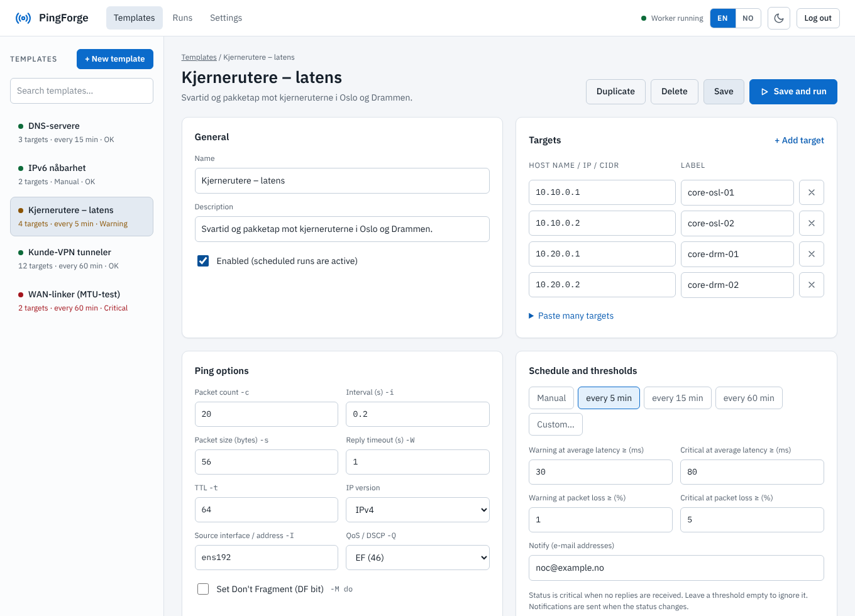The width and height of the screenshot is (855, 616).
Task: Choose the every 5 min schedule
Action: click(609, 398)
